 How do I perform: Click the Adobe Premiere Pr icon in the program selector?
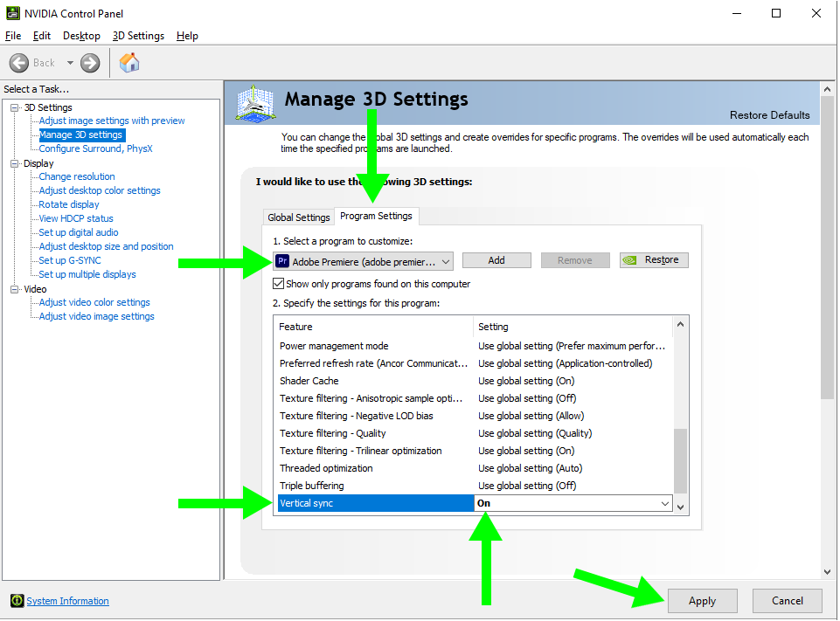click(x=281, y=260)
